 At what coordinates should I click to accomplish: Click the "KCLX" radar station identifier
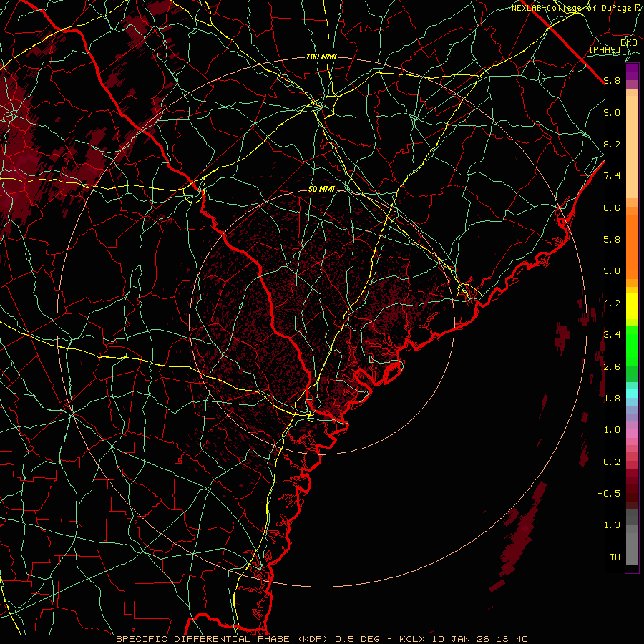click(x=411, y=639)
